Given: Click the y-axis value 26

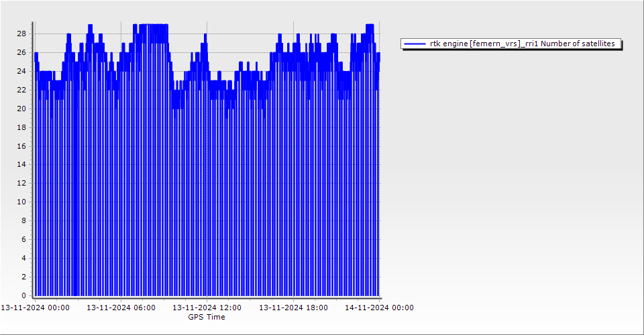Looking at the screenshot, I should point(21,52).
